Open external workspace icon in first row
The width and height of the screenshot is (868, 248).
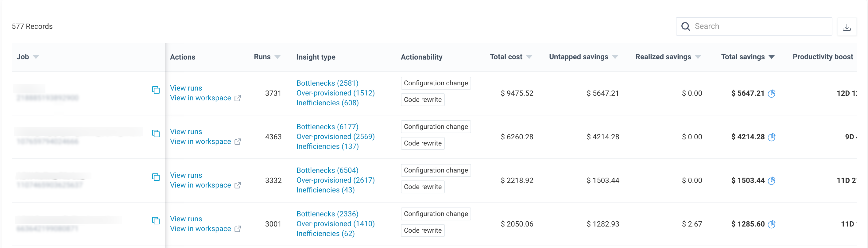click(238, 98)
